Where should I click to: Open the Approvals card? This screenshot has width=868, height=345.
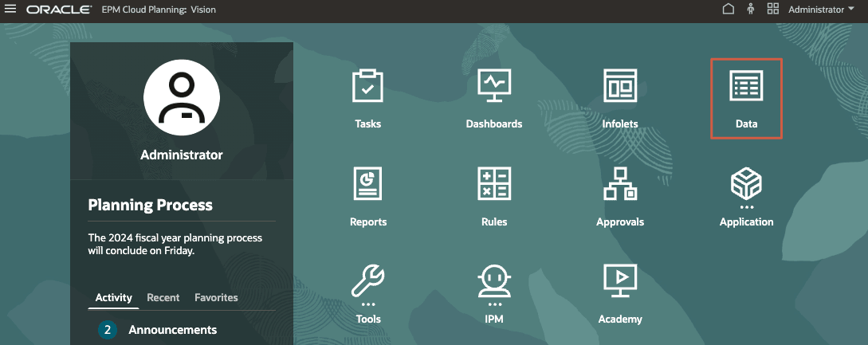tap(620, 197)
